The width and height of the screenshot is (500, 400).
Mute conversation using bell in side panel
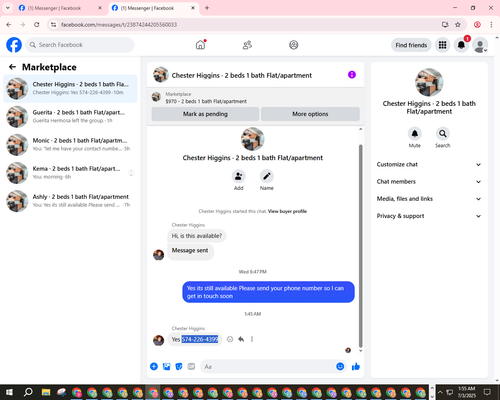coord(415,134)
